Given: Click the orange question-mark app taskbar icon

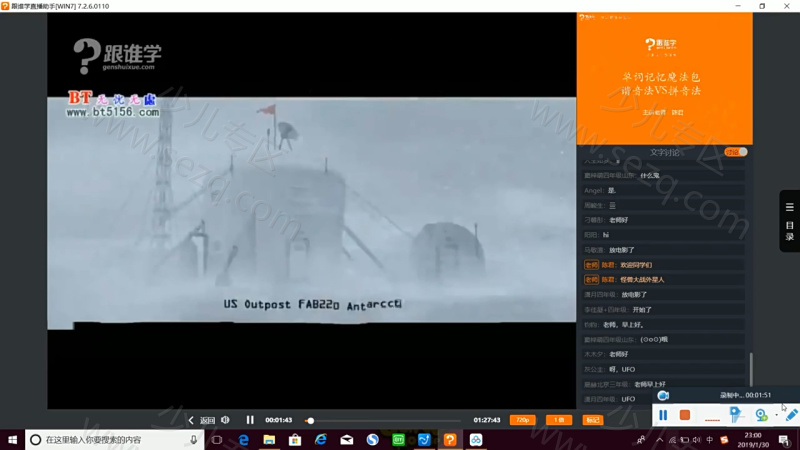Looking at the screenshot, I should tap(450, 440).
